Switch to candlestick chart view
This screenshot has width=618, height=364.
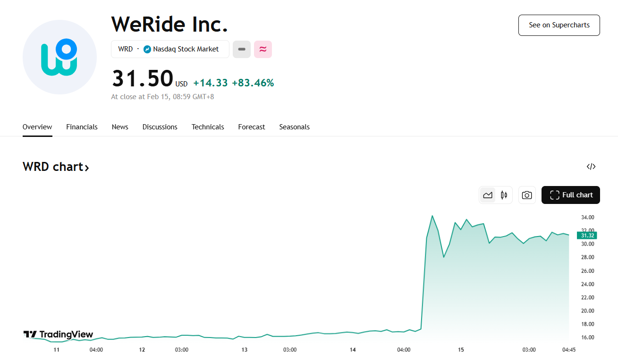504,195
